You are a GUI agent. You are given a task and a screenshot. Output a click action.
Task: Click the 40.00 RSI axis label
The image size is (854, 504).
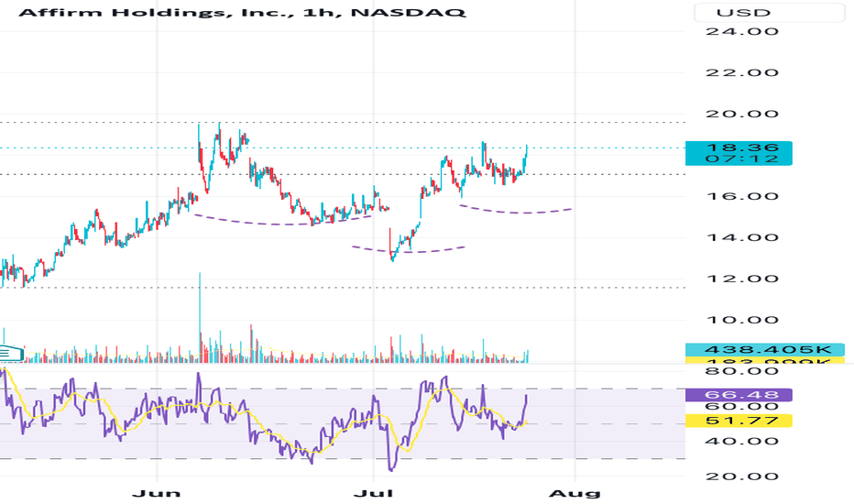point(742,441)
